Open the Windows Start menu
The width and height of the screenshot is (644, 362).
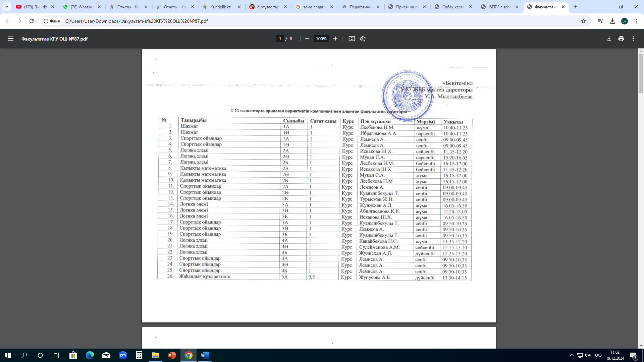(x=8, y=355)
